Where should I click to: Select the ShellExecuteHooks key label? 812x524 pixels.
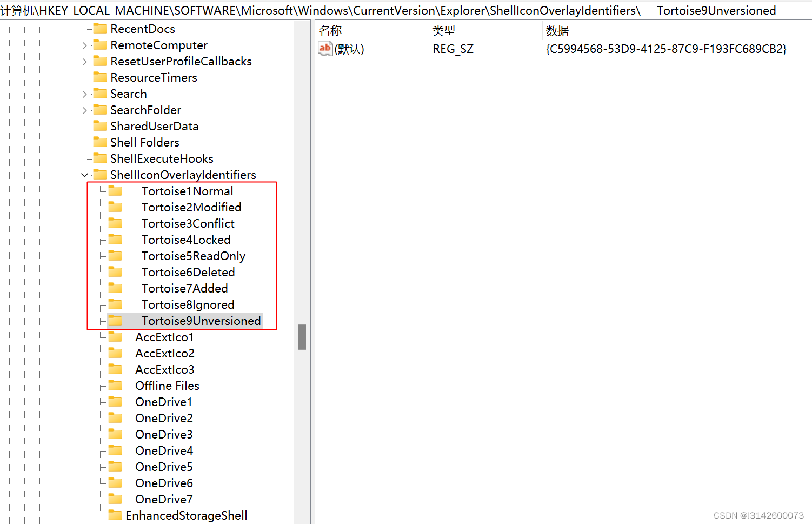162,158
